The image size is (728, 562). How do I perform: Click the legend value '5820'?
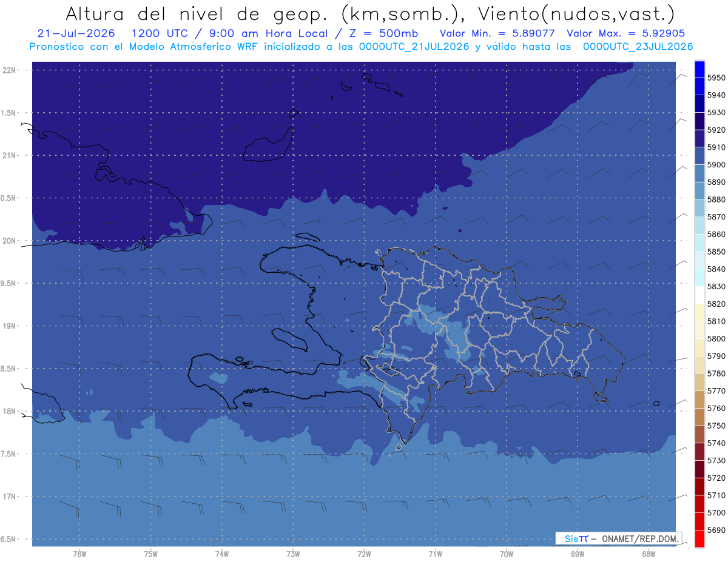(716, 304)
